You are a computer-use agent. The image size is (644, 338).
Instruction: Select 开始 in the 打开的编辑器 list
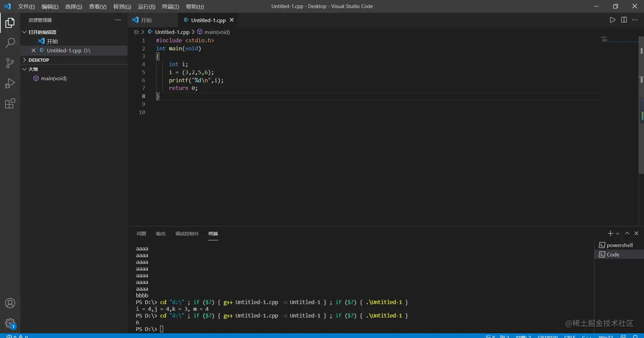click(x=74, y=41)
